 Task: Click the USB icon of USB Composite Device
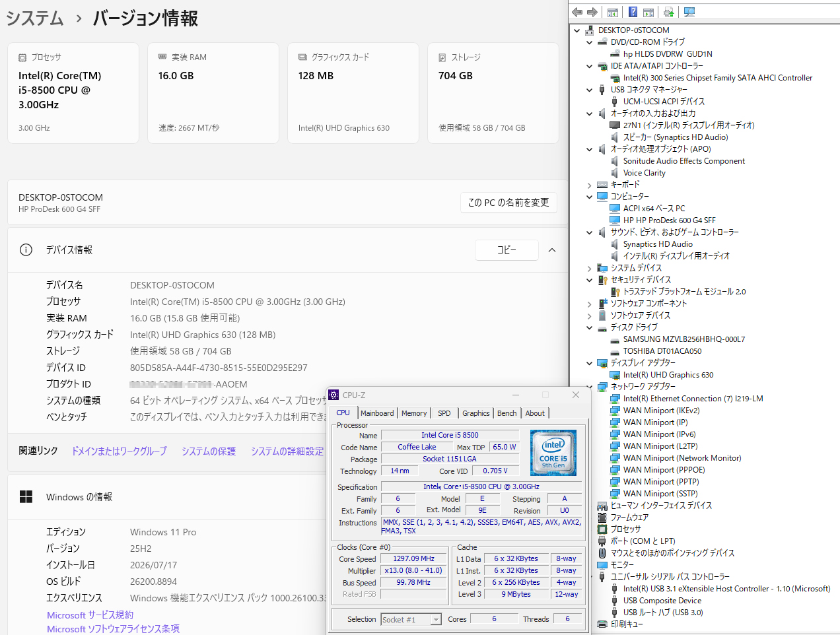615,601
